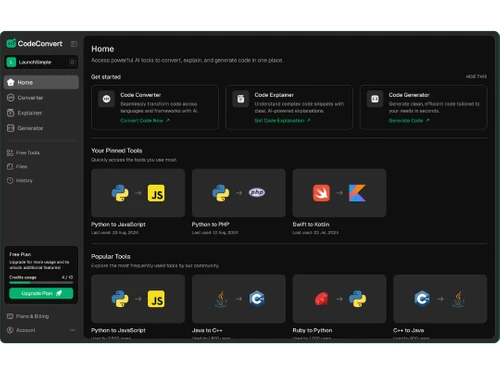Click the Home house icon
The height and width of the screenshot is (375, 500).
pos(11,82)
